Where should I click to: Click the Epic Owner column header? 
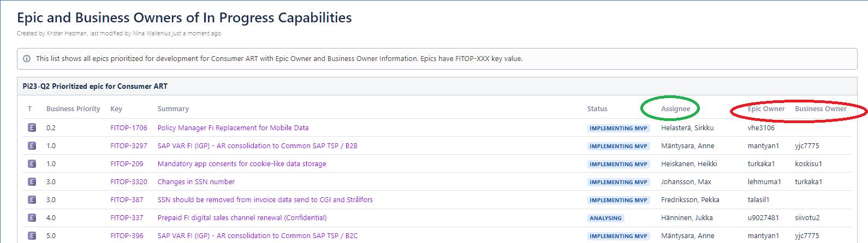(x=766, y=109)
